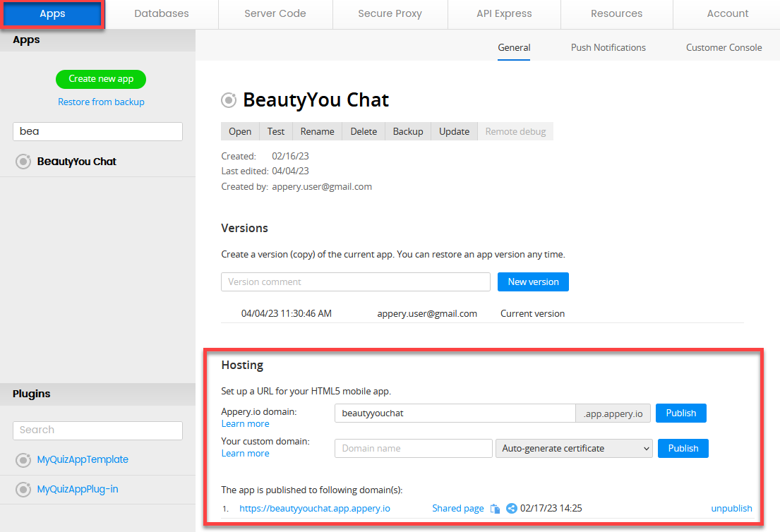Click the unpublish link
The height and width of the screenshot is (532, 780).
[x=731, y=509]
